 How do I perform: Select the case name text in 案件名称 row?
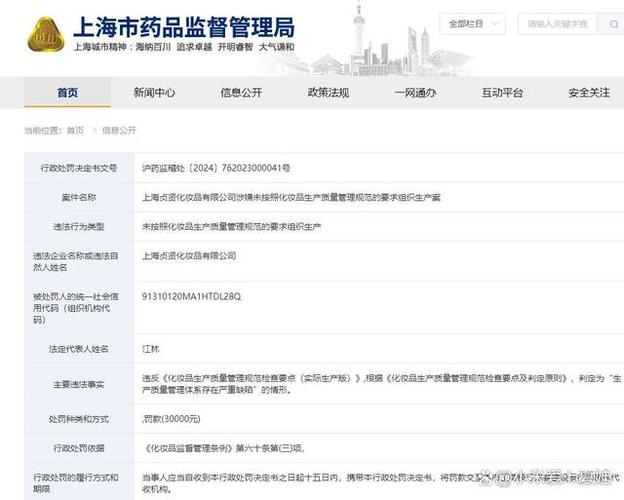291,197
